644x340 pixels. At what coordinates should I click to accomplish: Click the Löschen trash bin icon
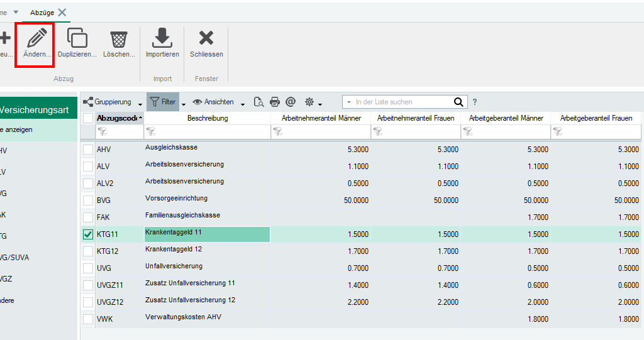(x=119, y=39)
